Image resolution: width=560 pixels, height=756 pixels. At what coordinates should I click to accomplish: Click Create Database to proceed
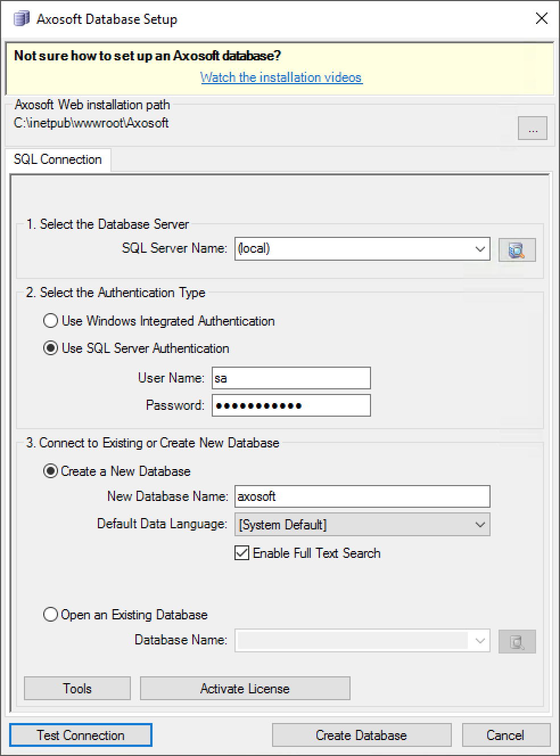(x=361, y=735)
